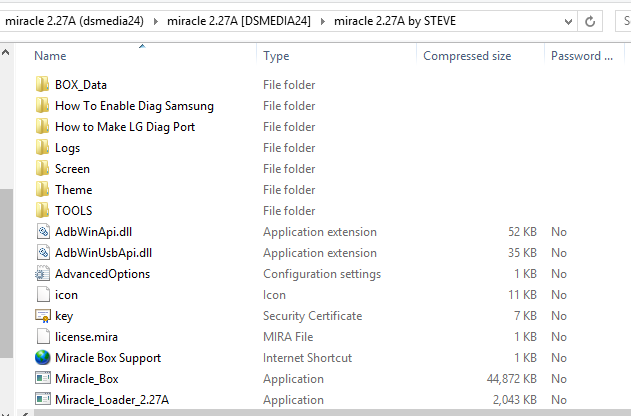The height and width of the screenshot is (416, 631).
Task: Click the Miracle_Box application icon
Action: point(43,378)
